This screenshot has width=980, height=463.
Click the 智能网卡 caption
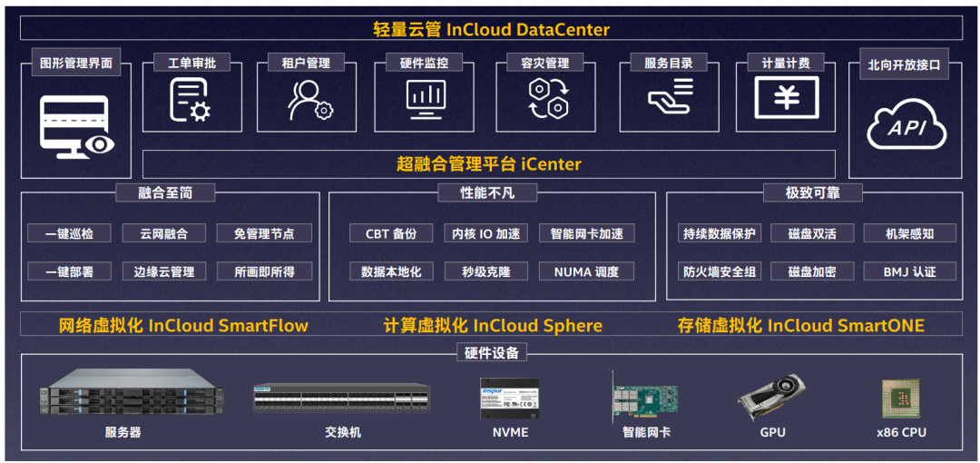pyautogui.click(x=646, y=432)
